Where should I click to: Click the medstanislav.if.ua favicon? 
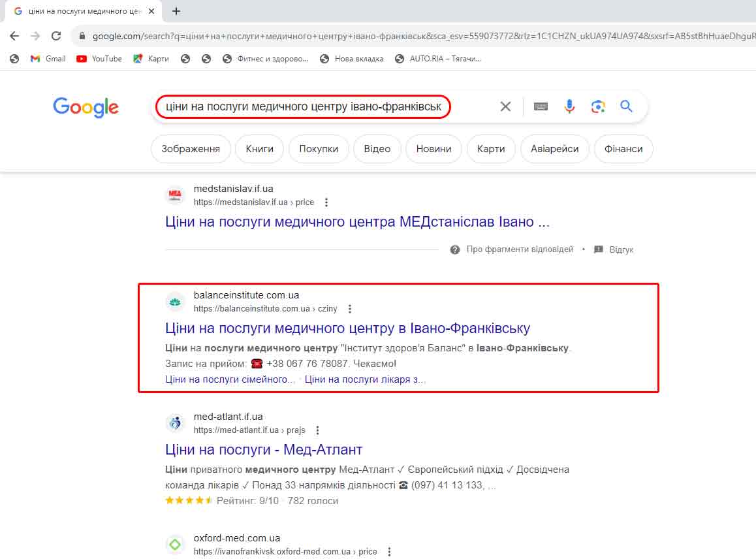[175, 195]
